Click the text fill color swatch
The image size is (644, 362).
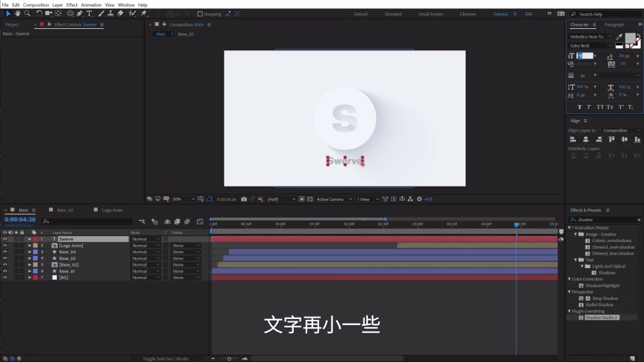coord(630,38)
